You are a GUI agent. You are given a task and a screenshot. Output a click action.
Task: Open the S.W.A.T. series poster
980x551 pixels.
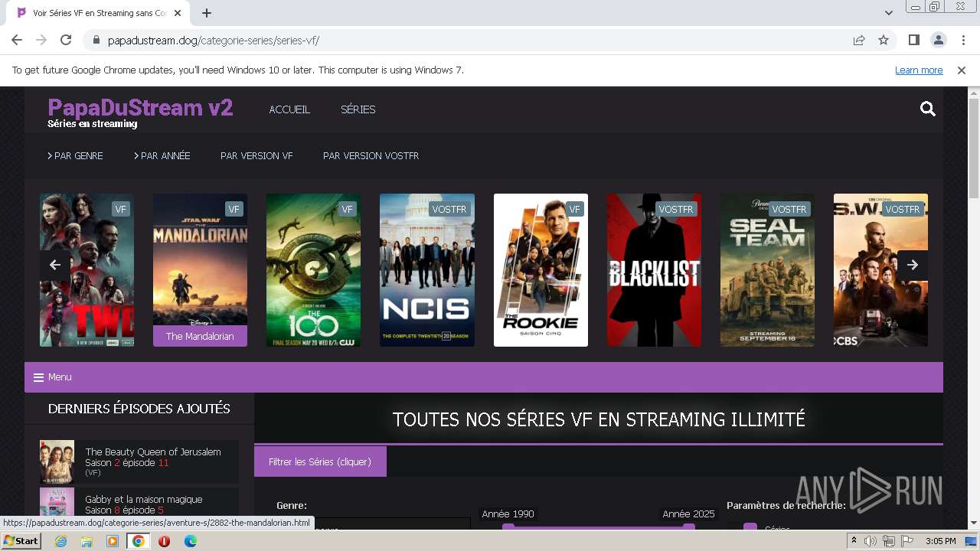880,270
